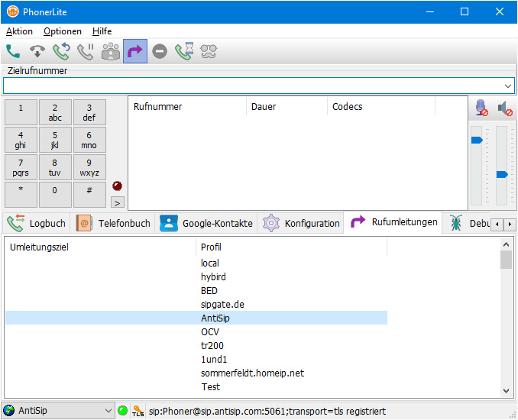
Task: Expand the Zielrufnummer dropdown list
Action: (508, 86)
